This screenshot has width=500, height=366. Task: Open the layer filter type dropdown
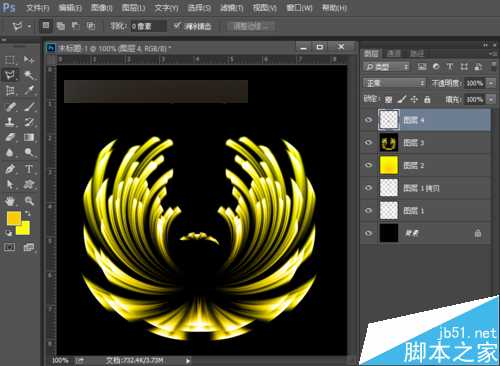[x=387, y=67]
